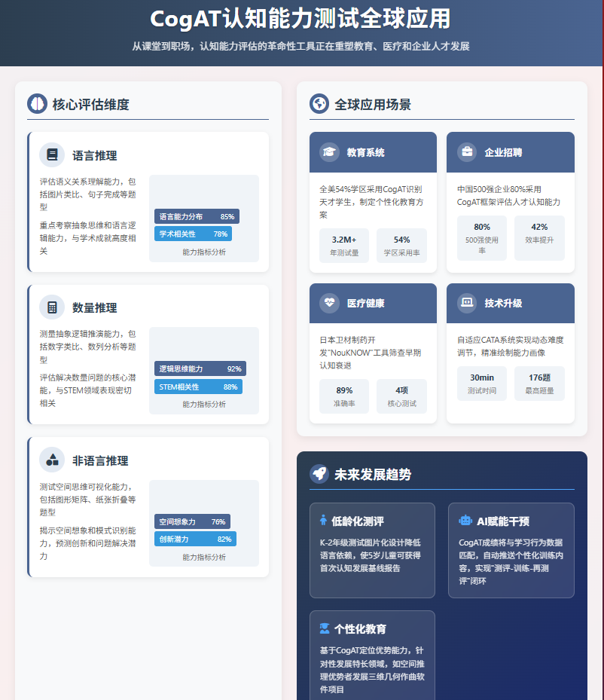604x700 pixels.
Task: Click the paragraph starting 测量抽象逻辑推演能力
Action: pyautogui.click(x=88, y=347)
